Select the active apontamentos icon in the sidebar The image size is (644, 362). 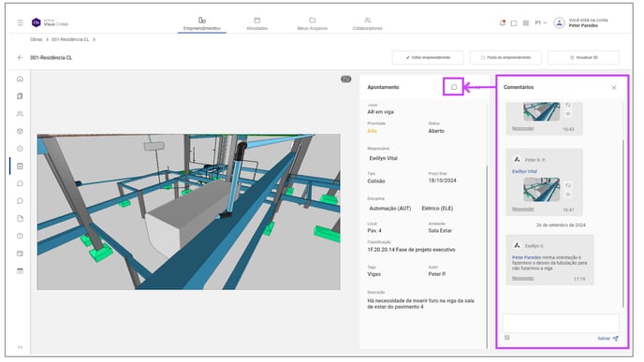[20, 167]
